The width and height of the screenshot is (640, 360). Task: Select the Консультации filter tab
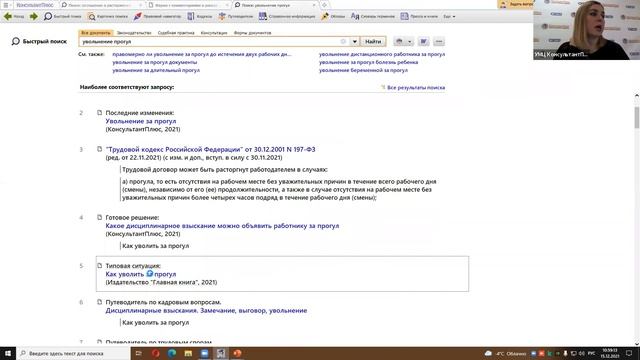click(x=214, y=33)
